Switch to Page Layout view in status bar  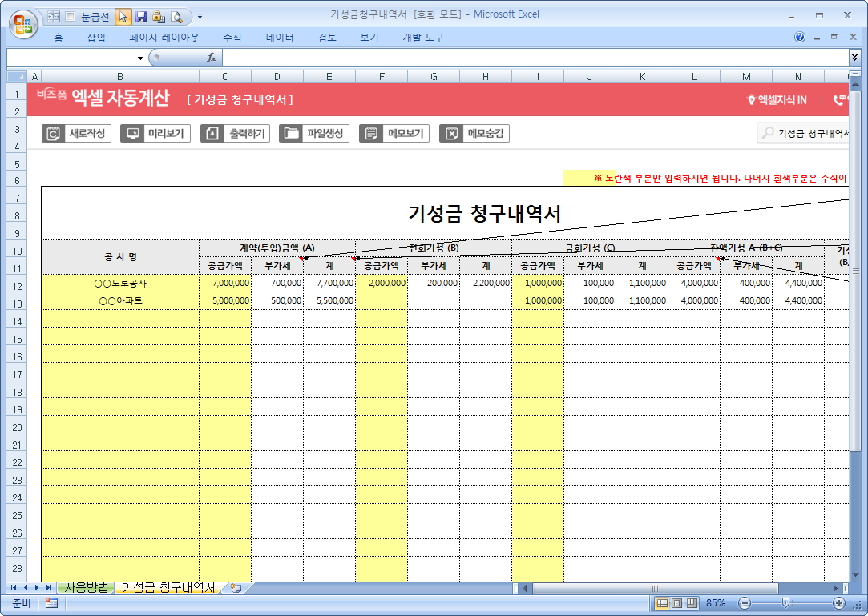677,603
